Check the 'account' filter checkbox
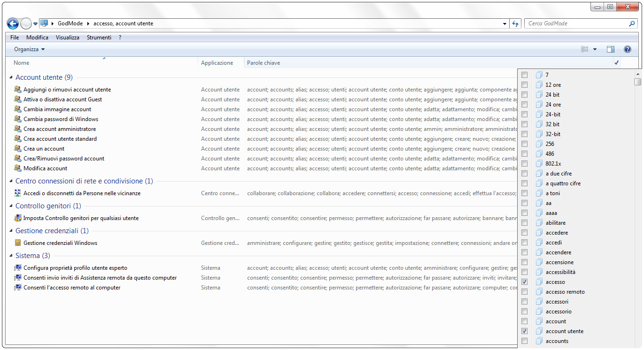The width and height of the screenshot is (644, 350). coord(525,321)
